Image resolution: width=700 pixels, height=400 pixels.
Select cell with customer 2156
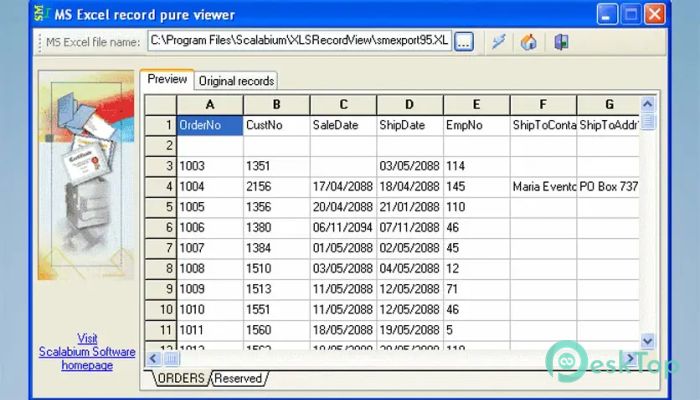coord(276,187)
